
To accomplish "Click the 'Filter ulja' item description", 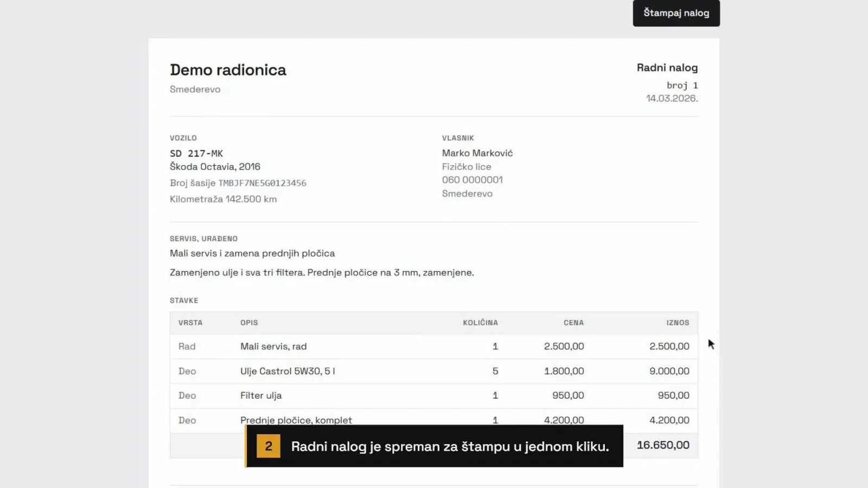I will coord(261,396).
